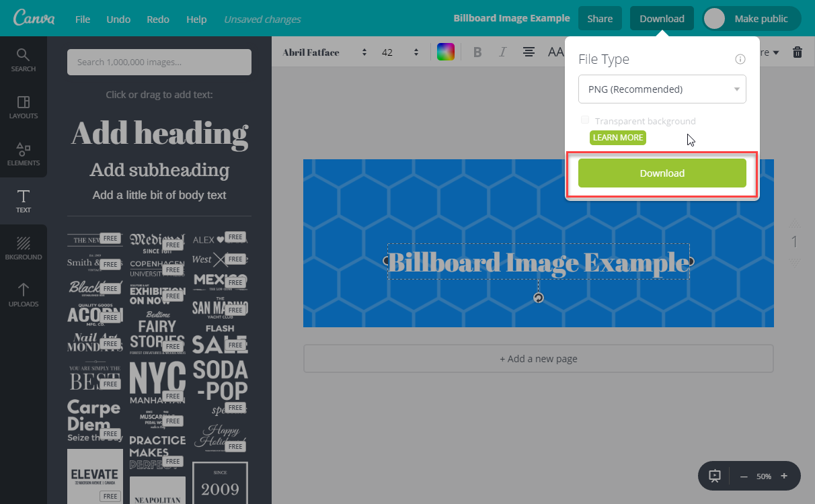
Task: Click the file type info icon
Action: 740,59
